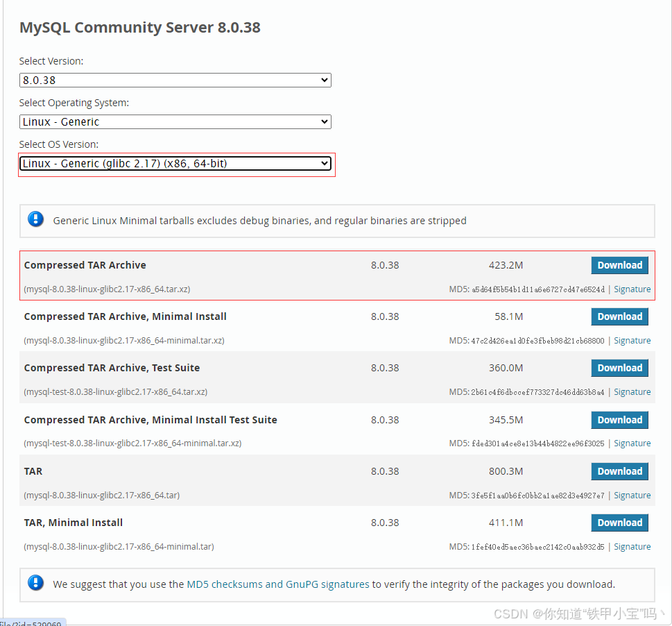Click the TAR, Minimal Install title
The height and width of the screenshot is (626, 672).
click(x=74, y=523)
